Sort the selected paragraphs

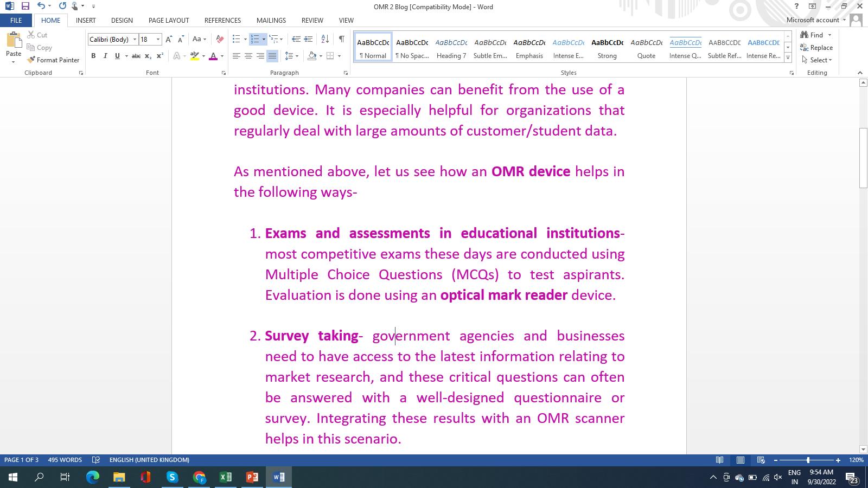point(325,39)
